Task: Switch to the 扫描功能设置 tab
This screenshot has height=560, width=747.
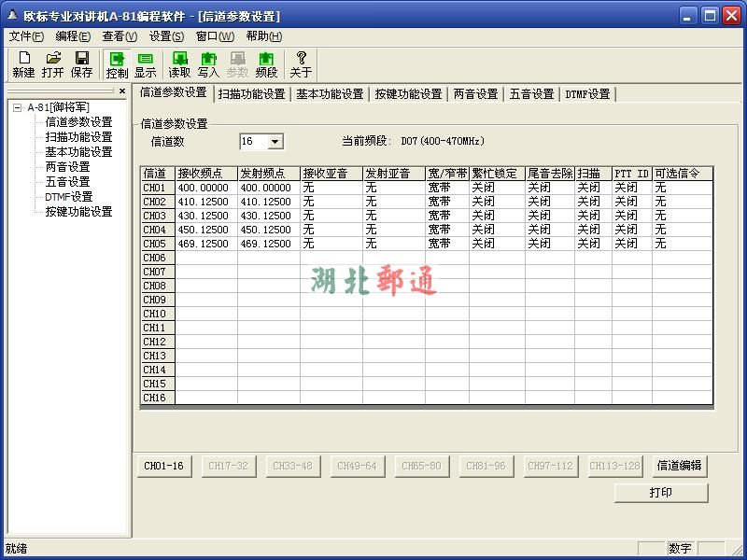Action: (x=251, y=93)
